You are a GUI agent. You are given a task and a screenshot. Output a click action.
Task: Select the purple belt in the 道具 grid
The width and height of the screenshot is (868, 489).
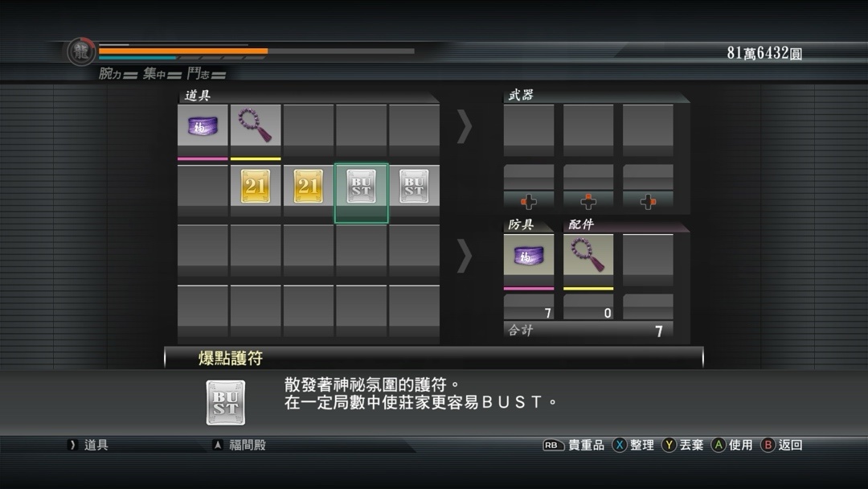pyautogui.click(x=203, y=125)
